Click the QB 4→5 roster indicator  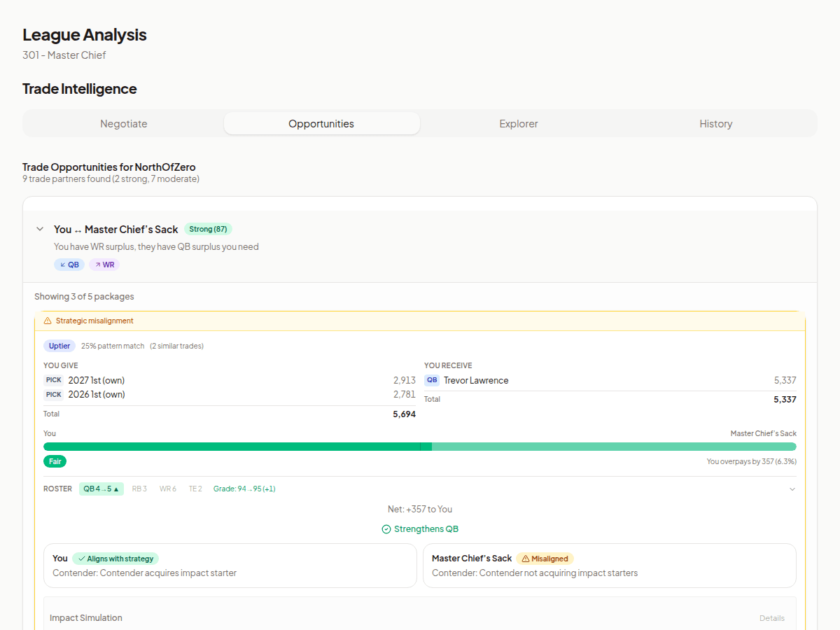point(101,489)
